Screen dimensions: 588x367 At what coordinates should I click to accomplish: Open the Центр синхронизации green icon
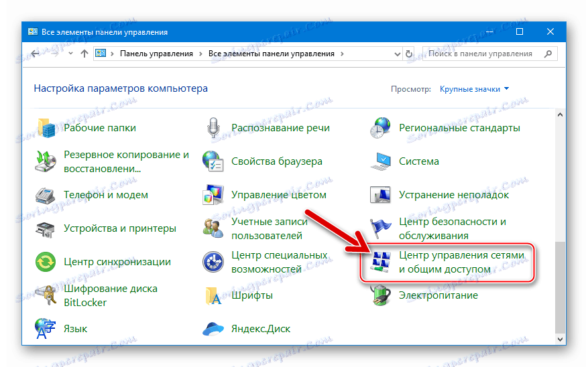46,262
